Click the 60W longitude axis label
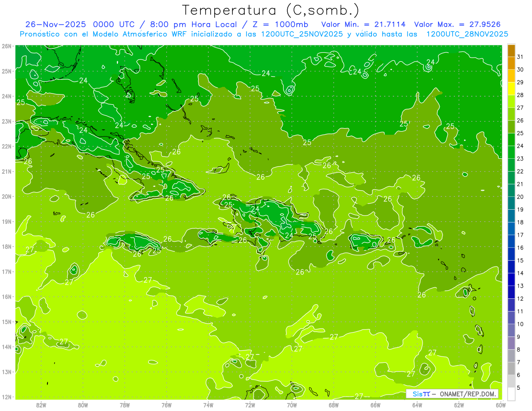This screenshot has height=411, width=532. tap(501, 405)
